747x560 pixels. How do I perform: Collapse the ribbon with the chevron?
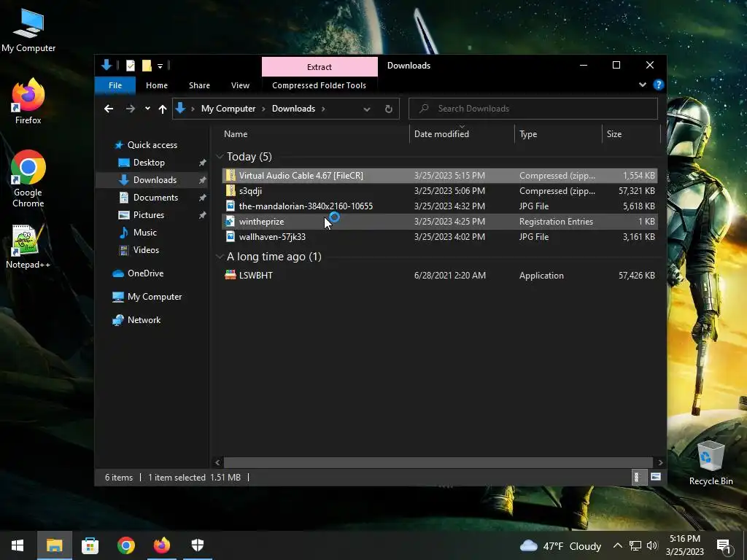point(642,85)
